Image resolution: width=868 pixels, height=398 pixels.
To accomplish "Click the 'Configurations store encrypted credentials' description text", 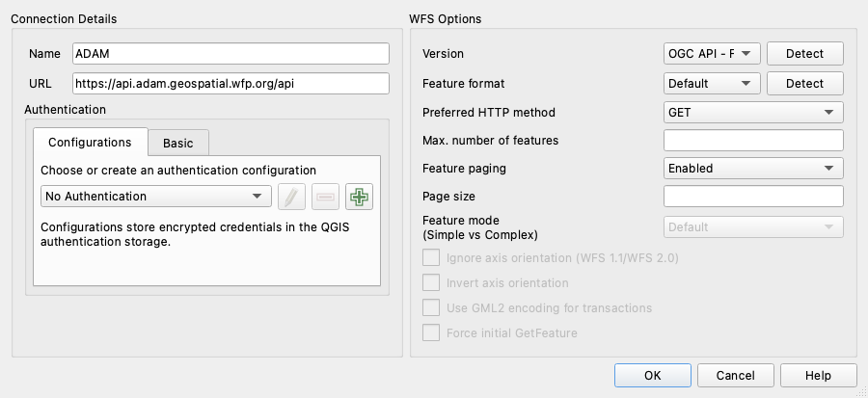I will tap(195, 234).
